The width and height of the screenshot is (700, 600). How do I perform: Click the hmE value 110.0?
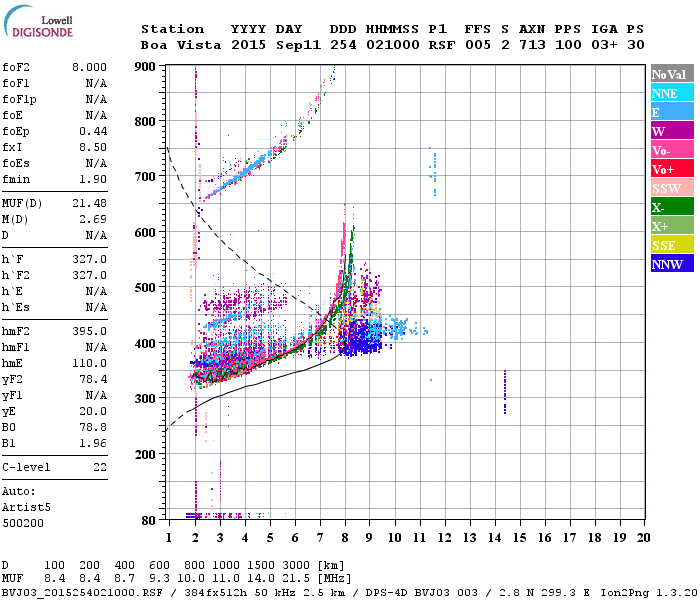[89, 363]
